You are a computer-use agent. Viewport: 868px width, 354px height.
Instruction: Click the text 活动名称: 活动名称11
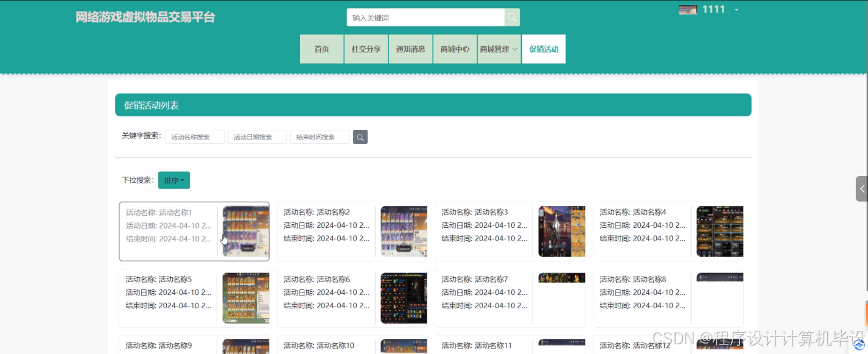pos(477,345)
